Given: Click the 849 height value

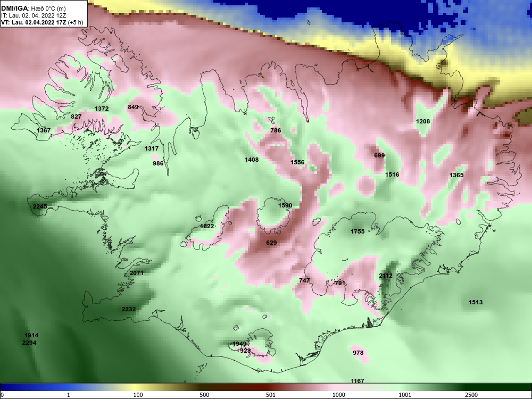Looking at the screenshot, I should [x=133, y=107].
